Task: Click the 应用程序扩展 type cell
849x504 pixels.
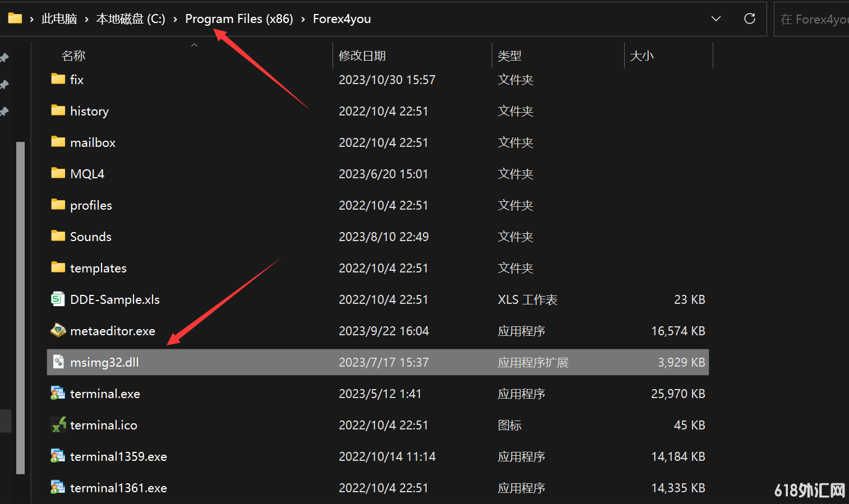Action: [x=533, y=362]
